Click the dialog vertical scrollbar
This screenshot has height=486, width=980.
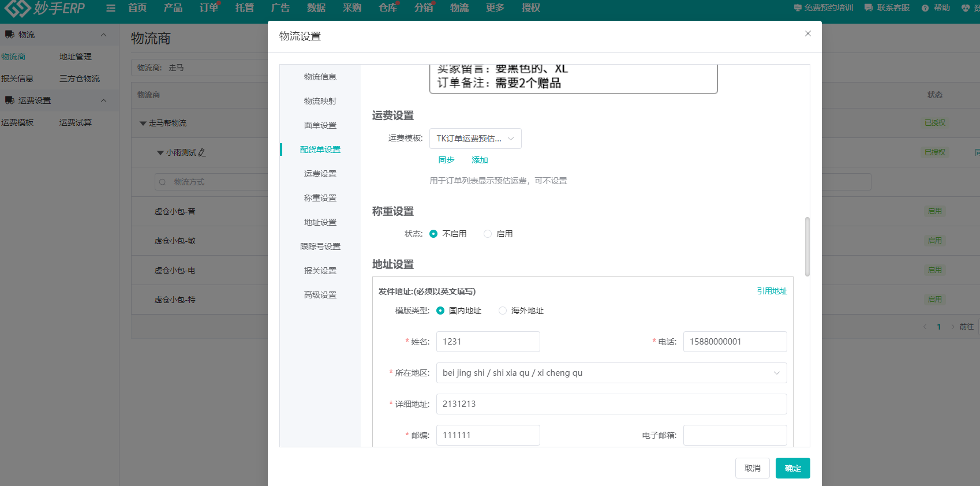[x=807, y=246]
